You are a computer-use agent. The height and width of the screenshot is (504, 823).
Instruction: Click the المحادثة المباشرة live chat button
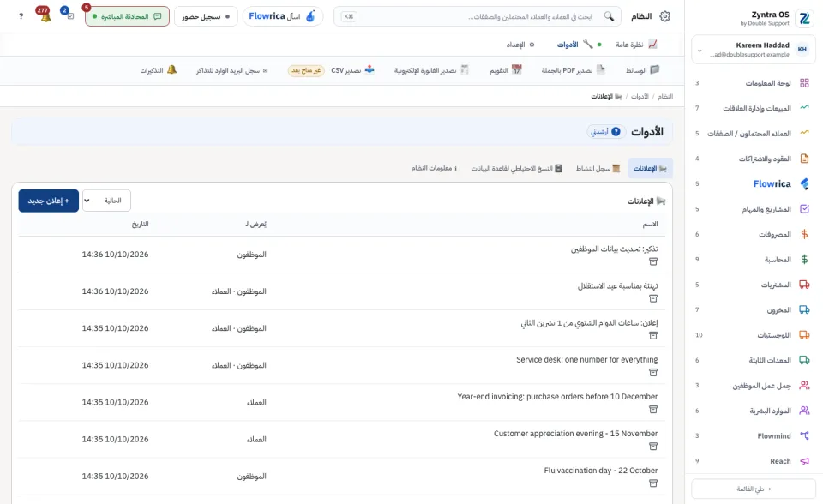[127, 16]
